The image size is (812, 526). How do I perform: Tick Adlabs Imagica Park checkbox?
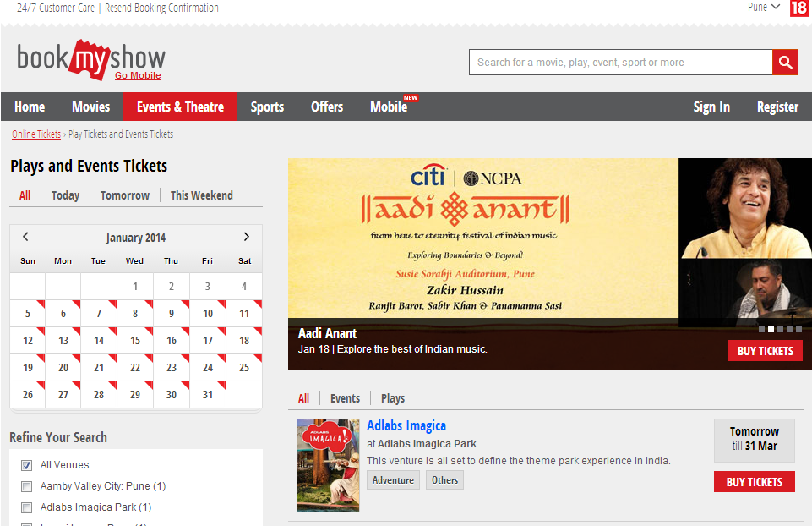pyautogui.click(x=26, y=508)
